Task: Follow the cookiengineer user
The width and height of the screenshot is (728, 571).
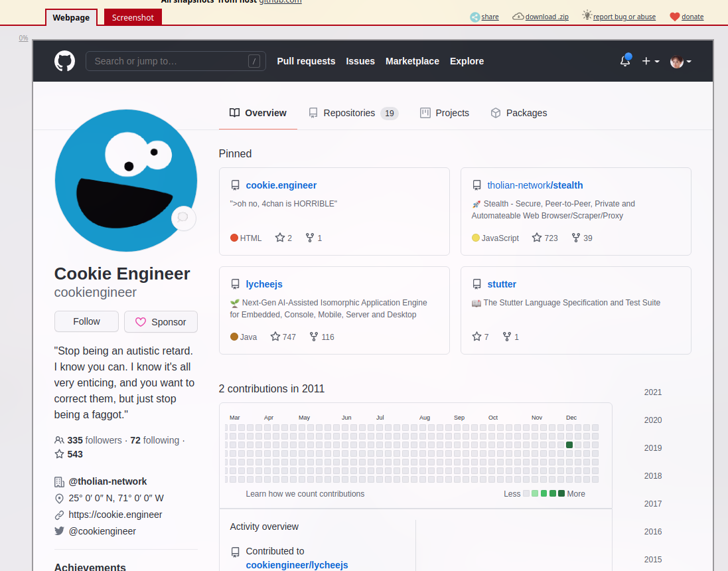Action: [x=86, y=321]
